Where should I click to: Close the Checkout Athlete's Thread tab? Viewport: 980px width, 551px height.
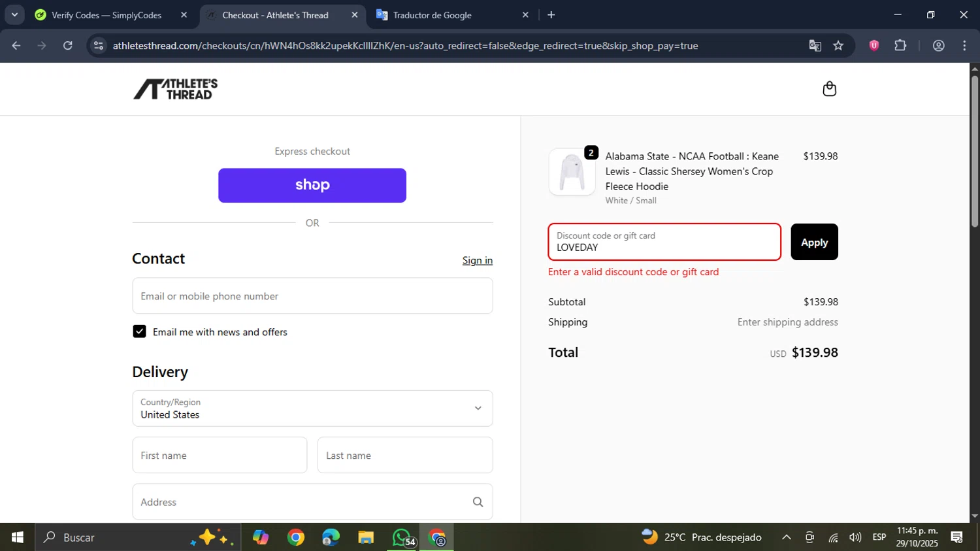click(355, 15)
